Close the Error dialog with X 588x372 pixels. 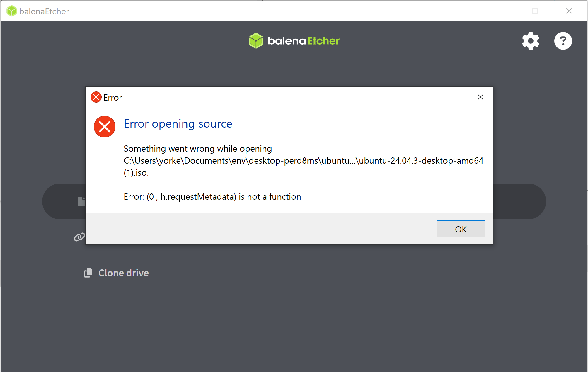coord(480,97)
